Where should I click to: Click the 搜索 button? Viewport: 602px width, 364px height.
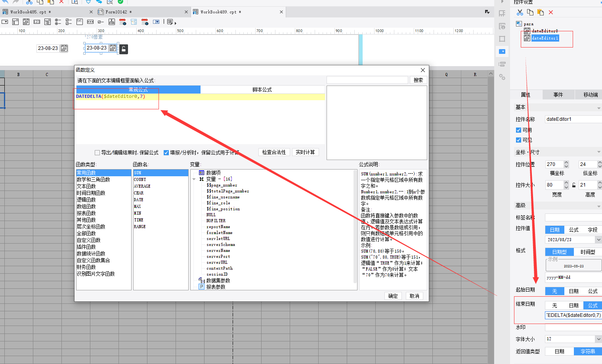[x=418, y=80]
